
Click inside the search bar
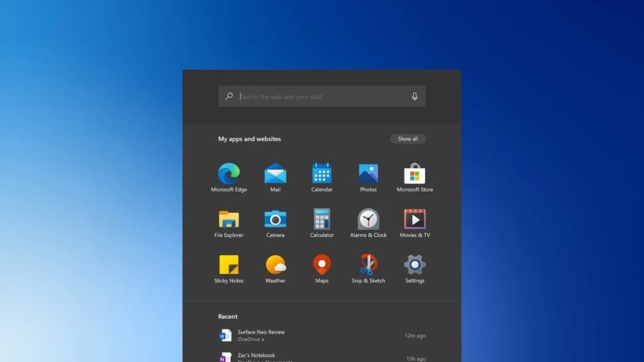[314, 96]
